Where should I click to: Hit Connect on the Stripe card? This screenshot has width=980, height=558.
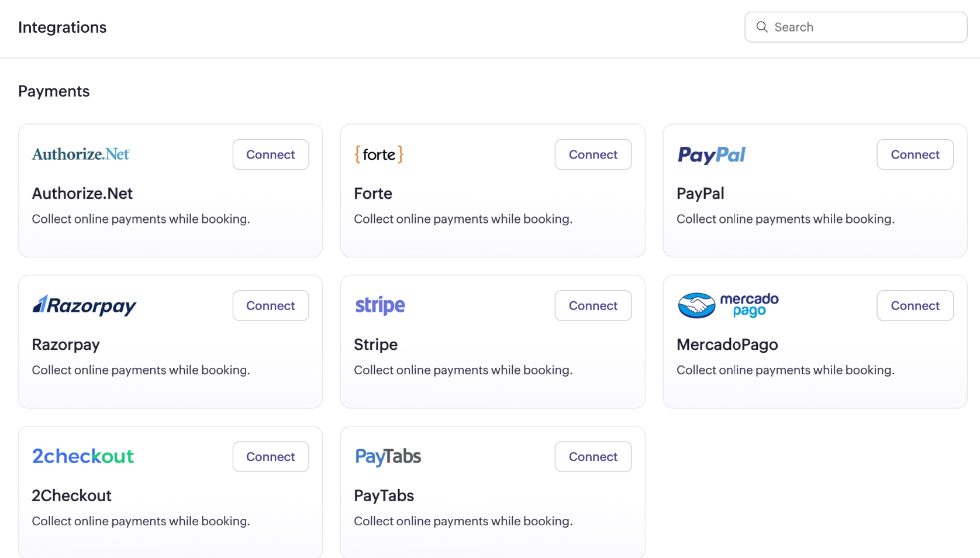(x=592, y=305)
